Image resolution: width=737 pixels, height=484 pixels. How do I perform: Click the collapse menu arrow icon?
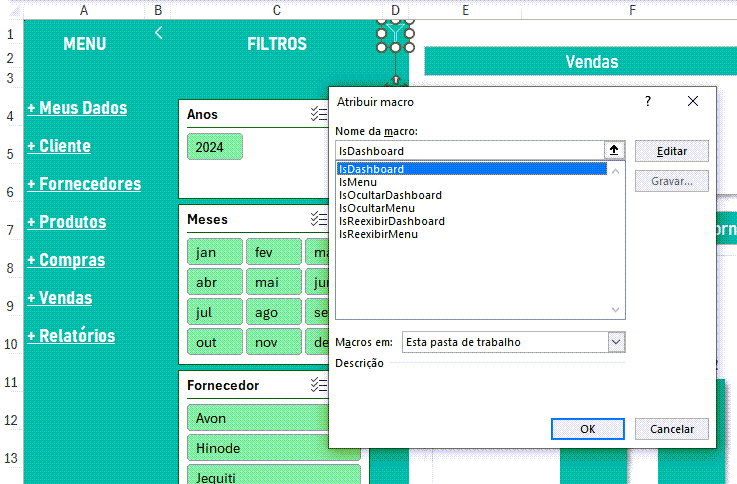tap(158, 33)
